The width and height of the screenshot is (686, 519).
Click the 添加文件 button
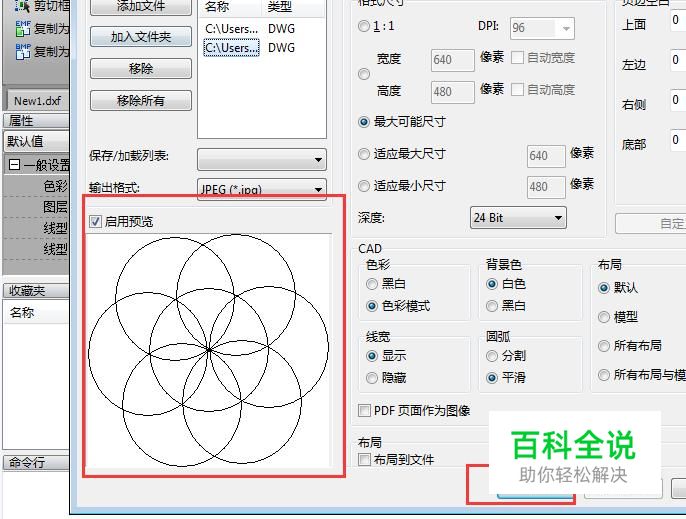coord(141,7)
